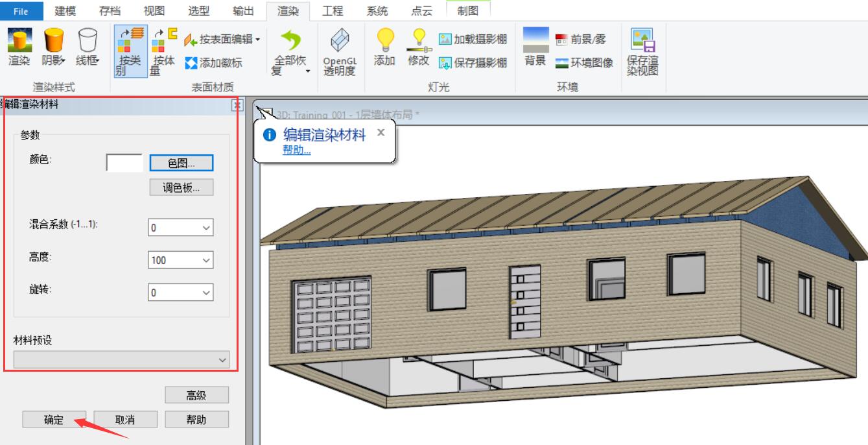Dismiss the 编辑渲染材料 tooltip balloon

[381, 132]
